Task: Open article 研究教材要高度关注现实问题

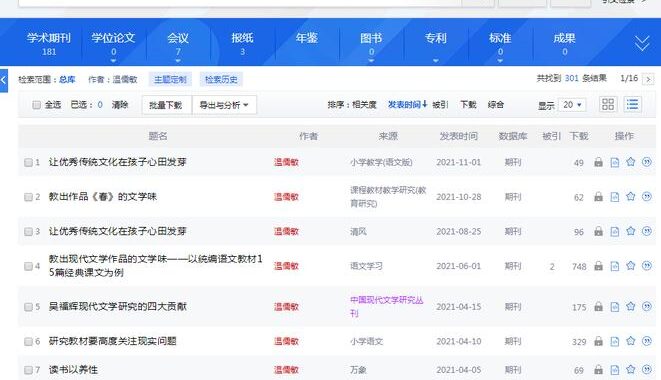Action: [113, 341]
